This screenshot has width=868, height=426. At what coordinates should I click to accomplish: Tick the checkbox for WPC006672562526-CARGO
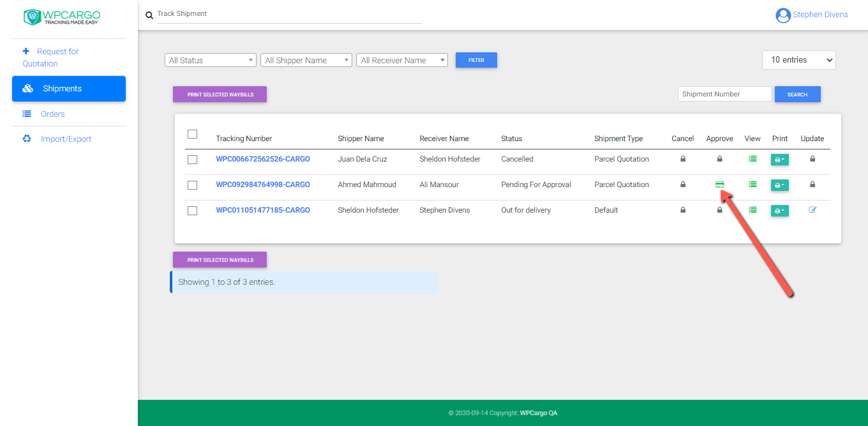tap(192, 160)
